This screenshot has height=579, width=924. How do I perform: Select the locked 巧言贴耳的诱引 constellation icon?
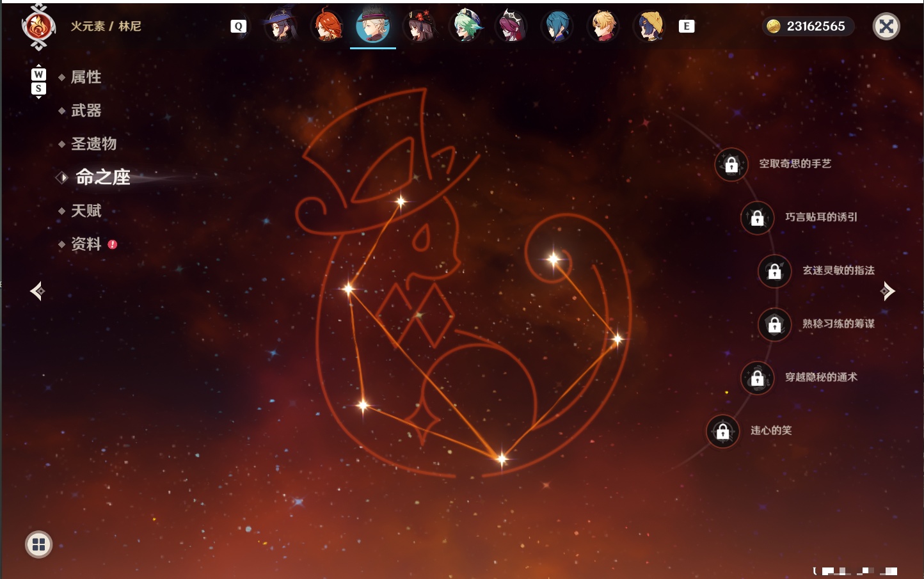point(758,218)
